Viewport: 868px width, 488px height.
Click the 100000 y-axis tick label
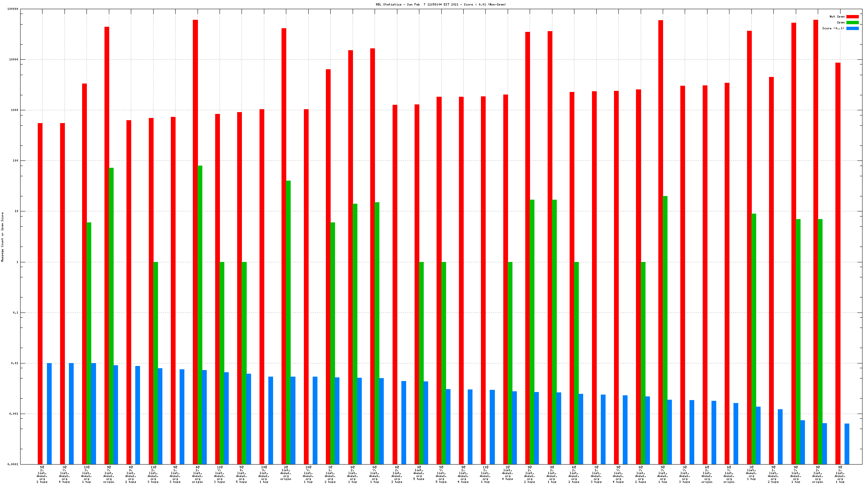pos(12,9)
